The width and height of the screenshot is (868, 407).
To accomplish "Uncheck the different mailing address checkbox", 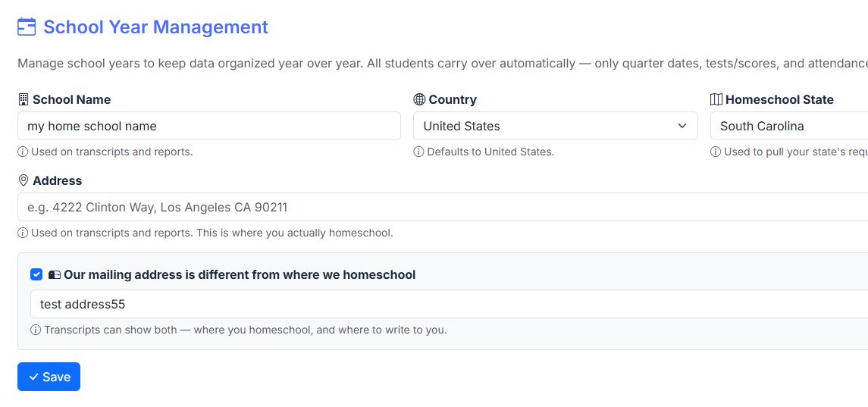I will coord(36,274).
